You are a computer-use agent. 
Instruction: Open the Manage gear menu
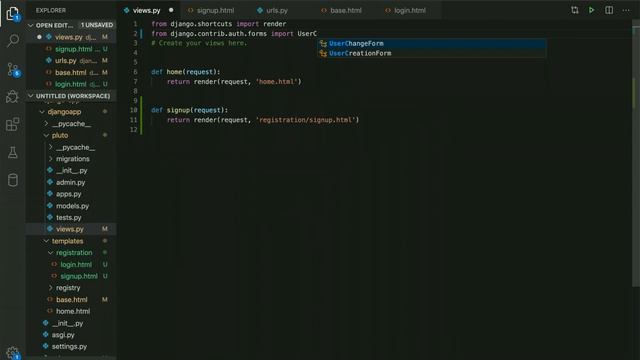[13, 353]
